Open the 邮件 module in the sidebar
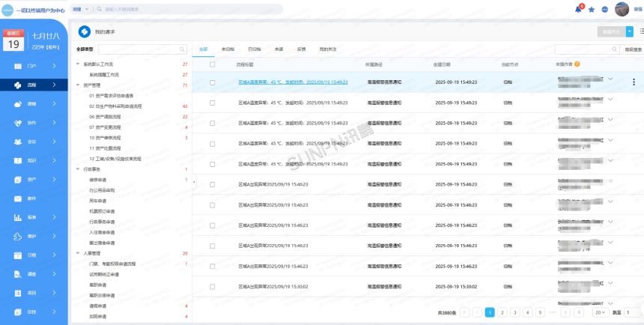This screenshot has width=644, height=325. pos(34,198)
